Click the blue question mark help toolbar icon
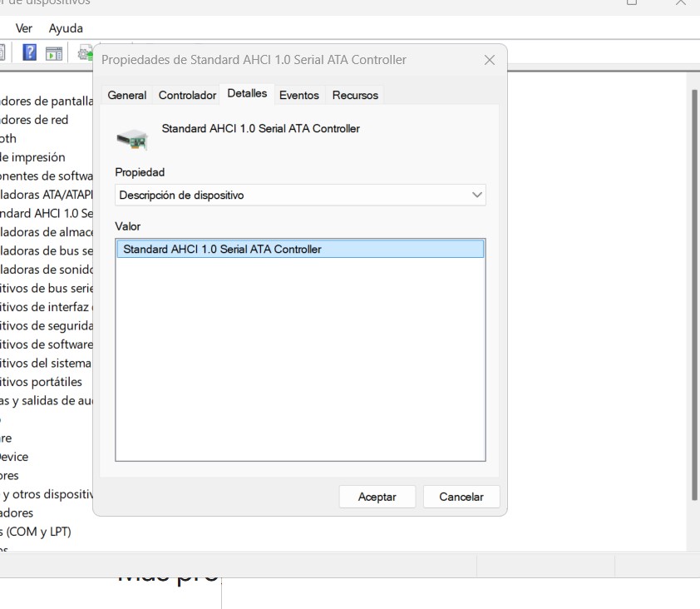Image resolution: width=700 pixels, height=609 pixels. [29, 52]
